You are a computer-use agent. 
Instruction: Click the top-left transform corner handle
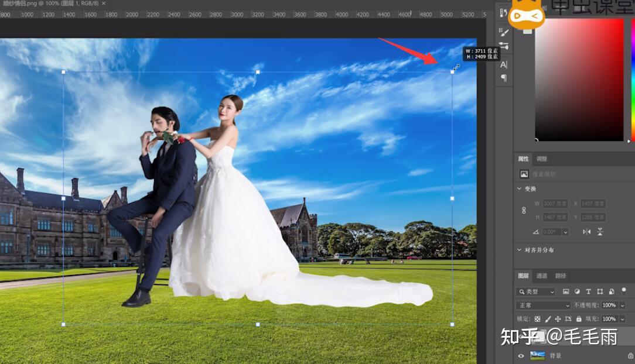64,72
